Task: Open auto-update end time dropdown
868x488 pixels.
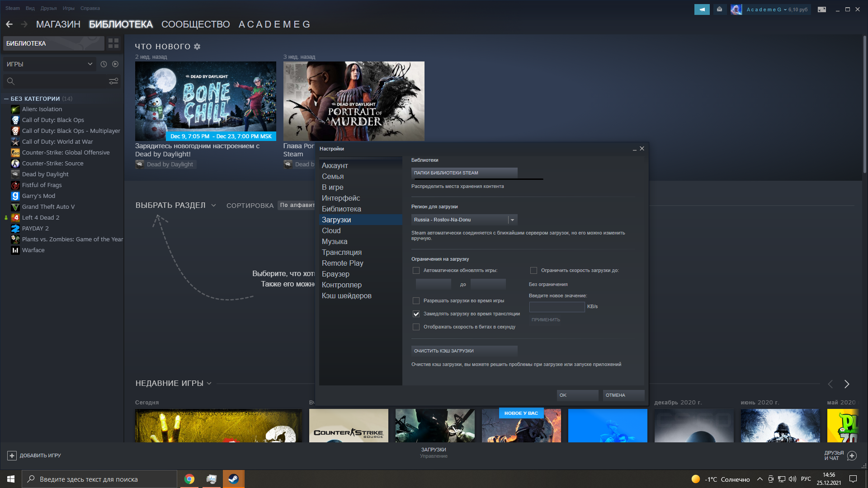Action: pyautogui.click(x=488, y=284)
